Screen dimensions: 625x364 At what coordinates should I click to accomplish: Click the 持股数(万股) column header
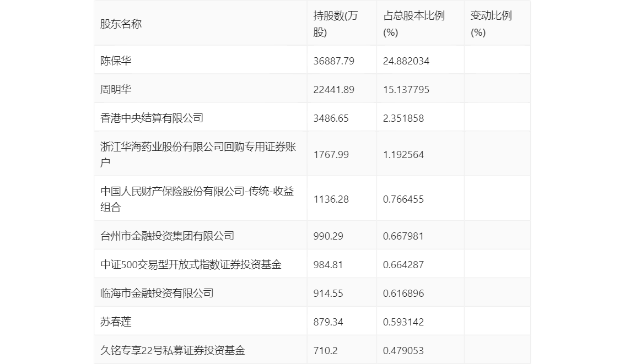coord(336,24)
